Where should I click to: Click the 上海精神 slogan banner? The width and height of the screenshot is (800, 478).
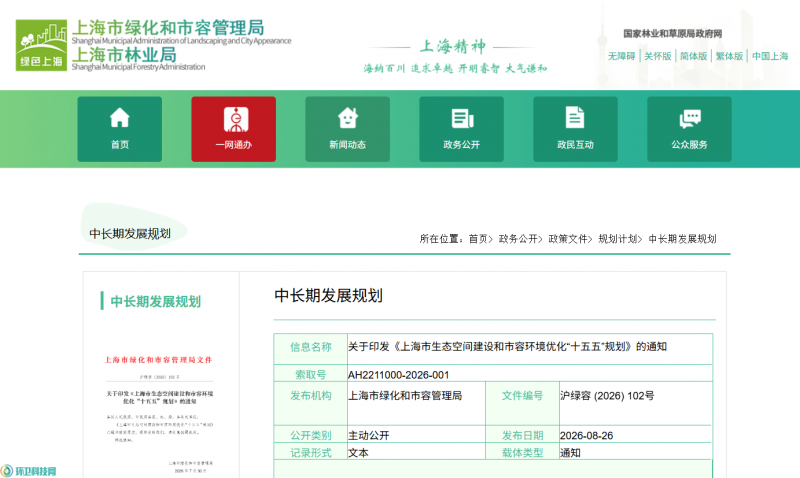[x=454, y=56]
